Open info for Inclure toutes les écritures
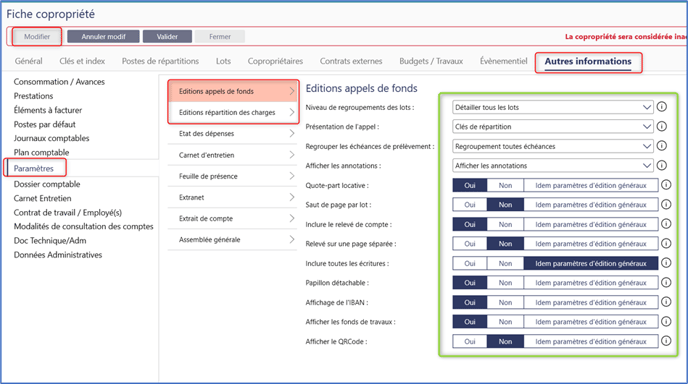Image resolution: width=688 pixels, height=384 pixels. [666, 263]
